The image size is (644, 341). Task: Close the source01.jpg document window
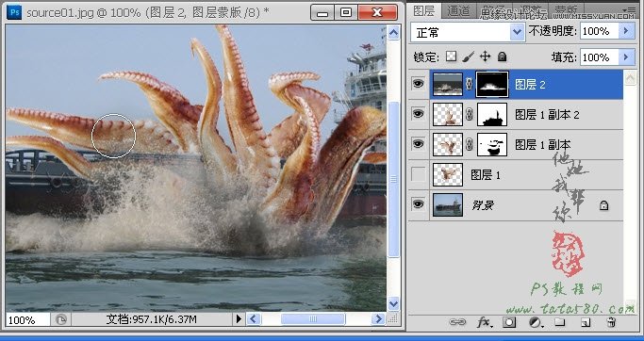point(377,12)
